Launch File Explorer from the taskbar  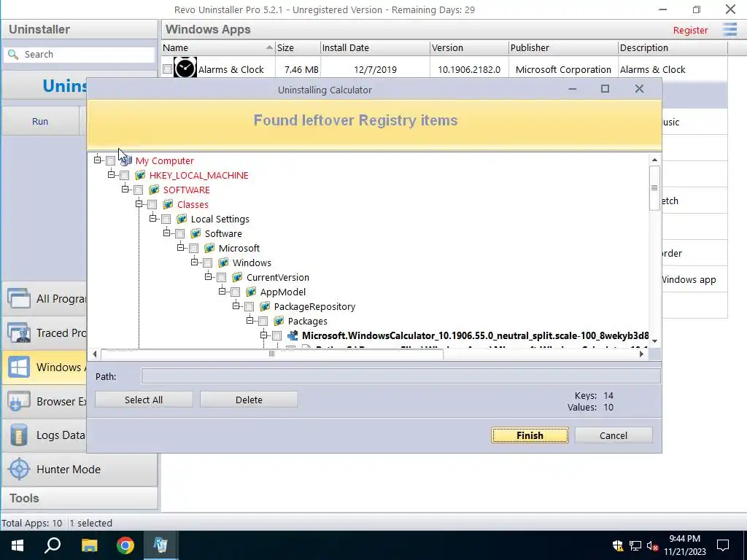tap(89, 545)
